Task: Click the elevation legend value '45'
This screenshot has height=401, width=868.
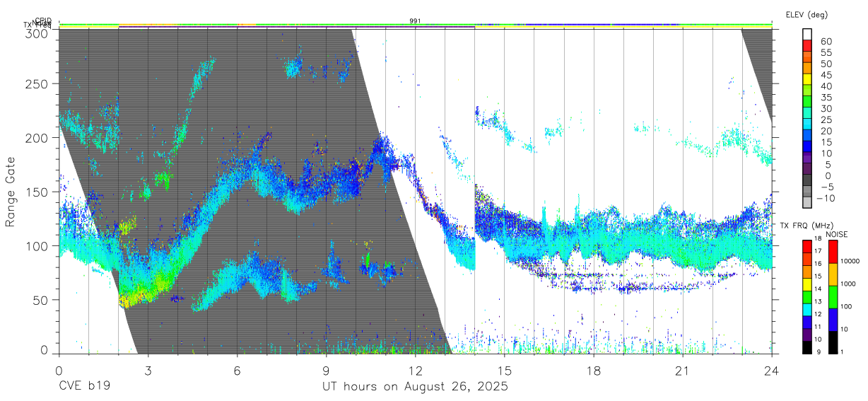Action: pos(826,75)
